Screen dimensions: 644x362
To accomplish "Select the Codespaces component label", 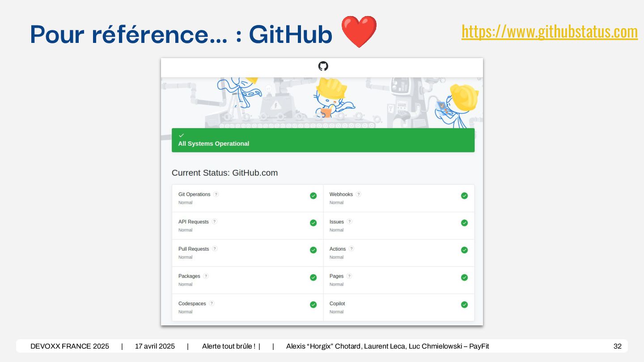I will click(192, 303).
